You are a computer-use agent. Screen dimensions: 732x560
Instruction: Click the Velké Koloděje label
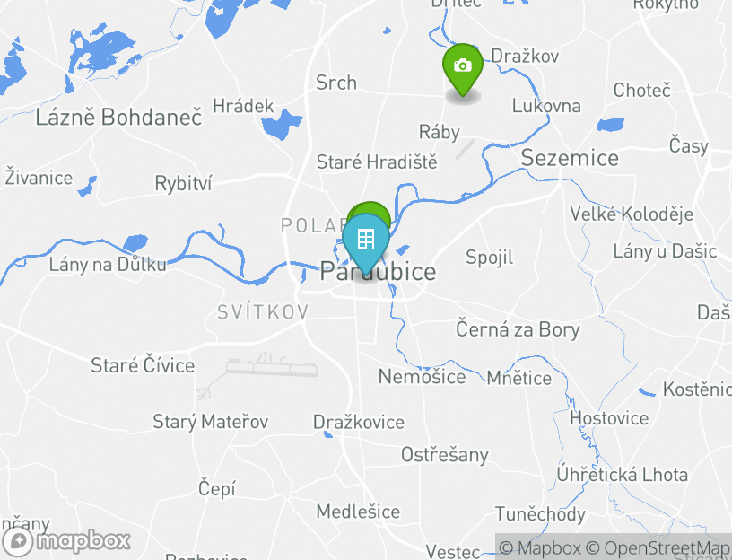tap(632, 214)
